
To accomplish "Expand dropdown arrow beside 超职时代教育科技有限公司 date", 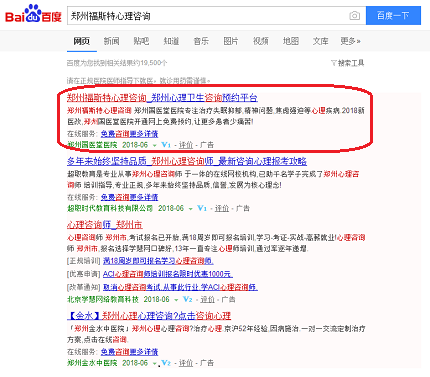I will (x=190, y=209).
